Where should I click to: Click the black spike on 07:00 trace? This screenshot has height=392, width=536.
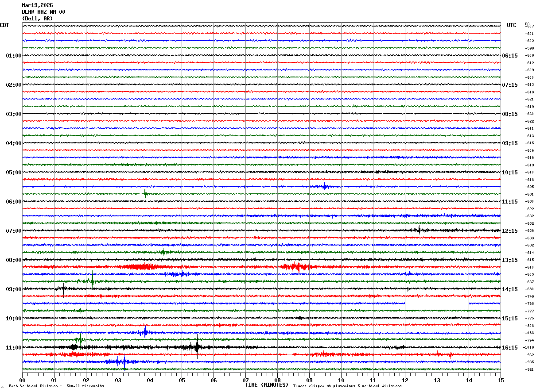point(419,230)
